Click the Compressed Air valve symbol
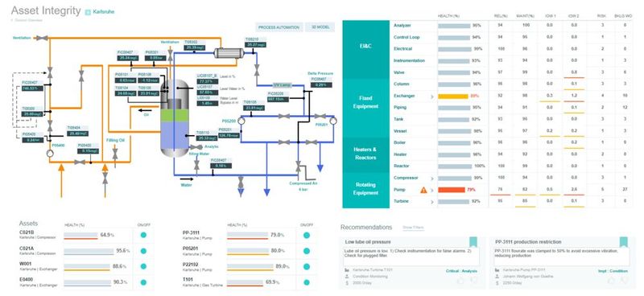Image resolution: width=644 pixels, height=296 pixels. pyautogui.click(x=298, y=167)
